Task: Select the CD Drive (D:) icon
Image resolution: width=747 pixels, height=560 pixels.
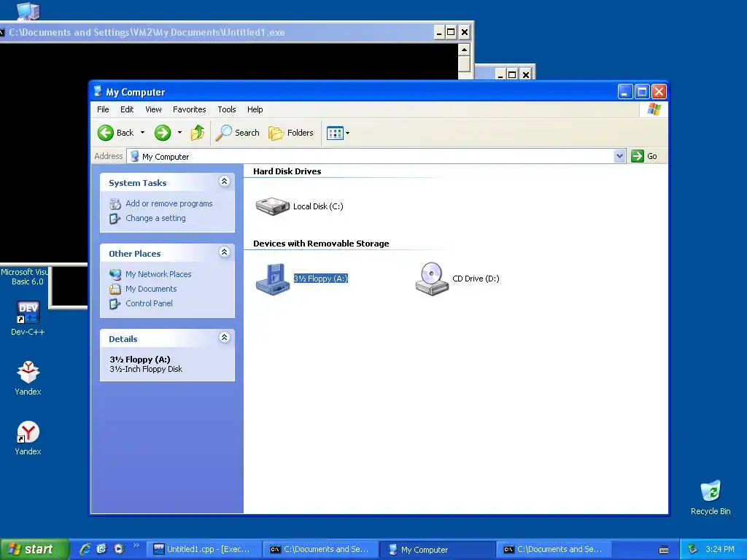Action: (432, 279)
